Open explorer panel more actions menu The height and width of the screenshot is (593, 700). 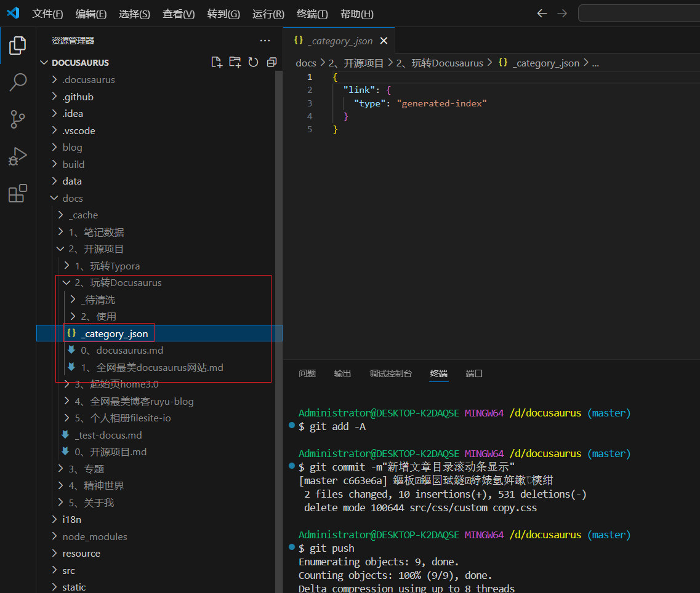[x=265, y=41]
